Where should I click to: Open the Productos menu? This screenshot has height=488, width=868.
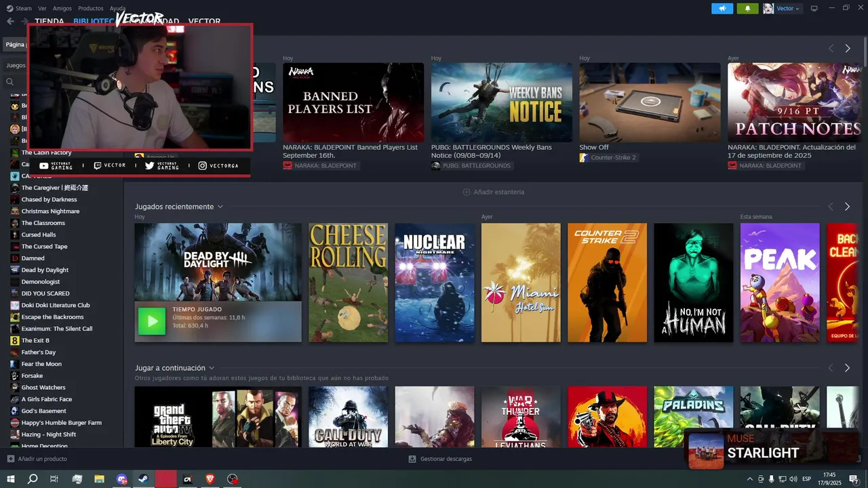(91, 8)
